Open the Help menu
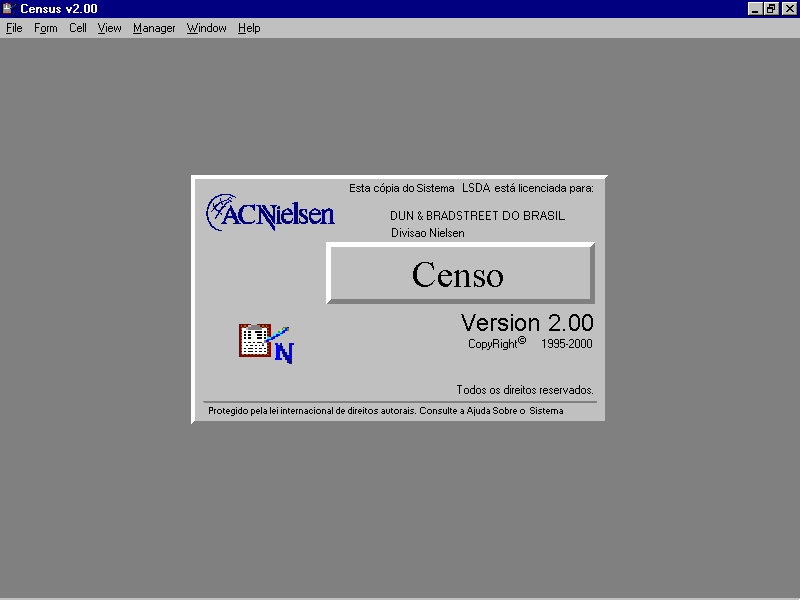The height and width of the screenshot is (600, 800). (249, 28)
